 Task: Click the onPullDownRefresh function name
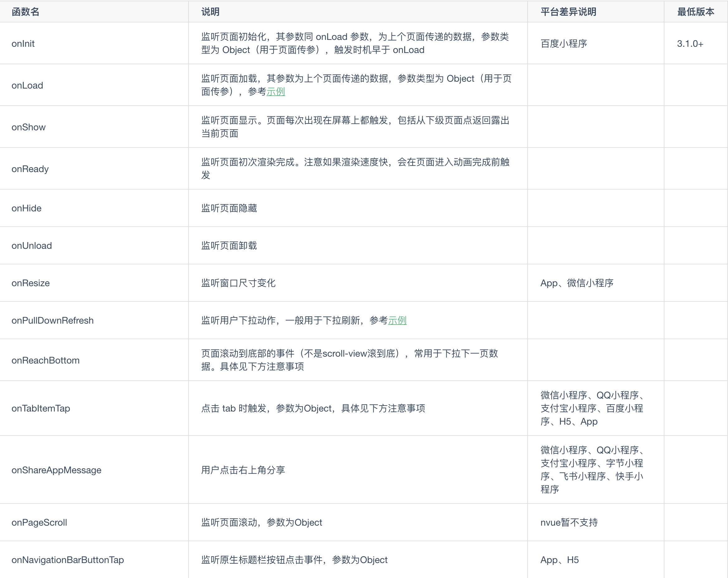click(x=52, y=320)
